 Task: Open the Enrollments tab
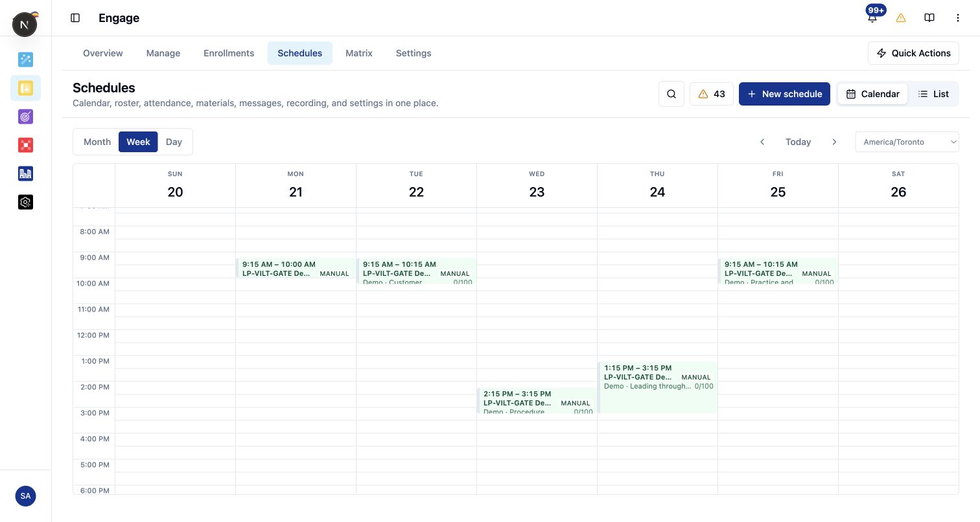tap(229, 53)
